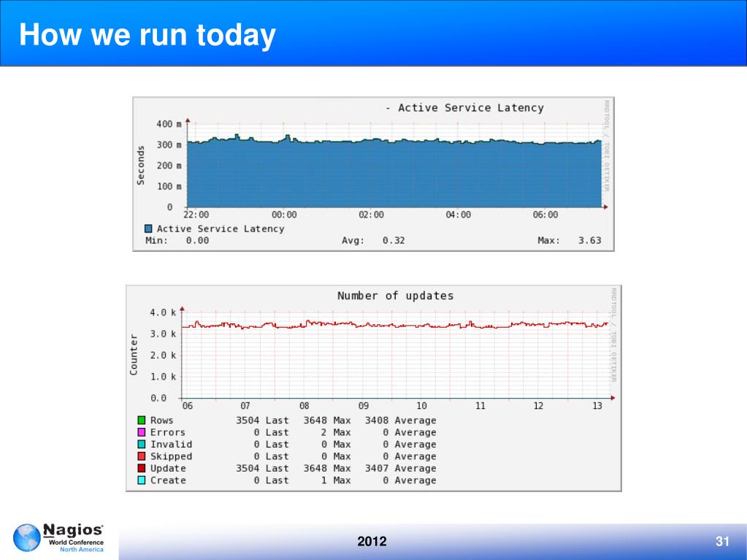The height and width of the screenshot is (560, 747).
Task: Click the 'Number of updates' chart title
Action: [x=396, y=296]
